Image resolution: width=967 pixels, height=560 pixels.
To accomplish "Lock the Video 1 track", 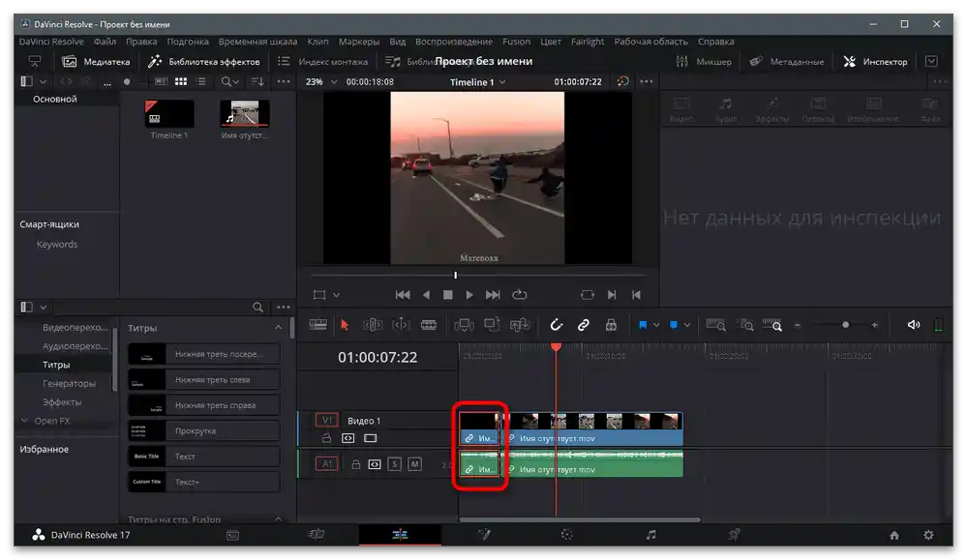I will pos(327,438).
